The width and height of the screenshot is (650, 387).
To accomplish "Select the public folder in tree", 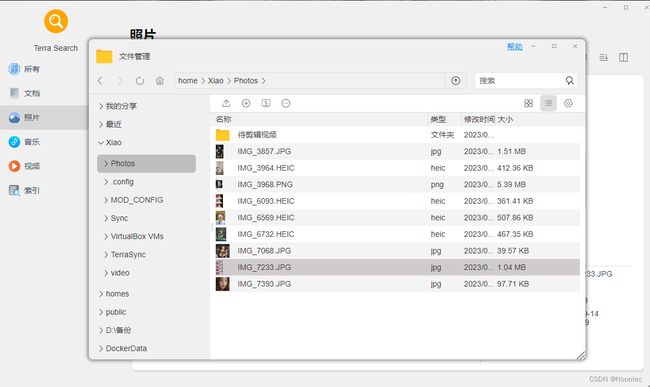I will [116, 312].
